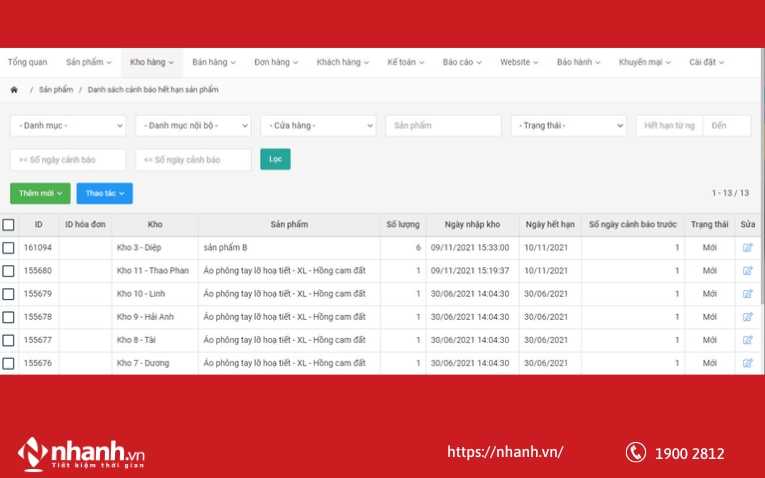Click the Lọc filter button
Viewport: 765px width, 478px height.
click(x=275, y=159)
